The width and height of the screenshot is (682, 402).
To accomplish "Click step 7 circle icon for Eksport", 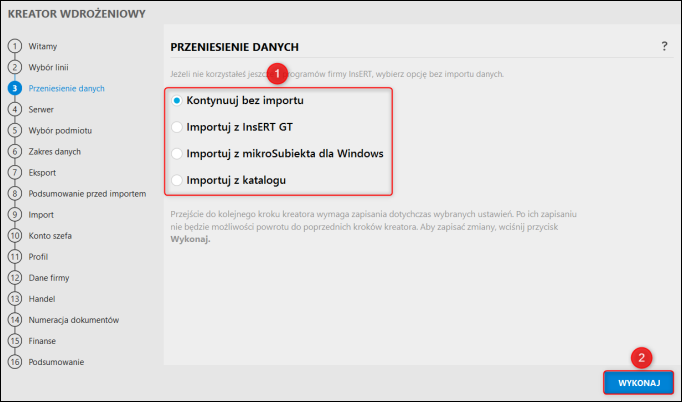I will pyautogui.click(x=15, y=172).
